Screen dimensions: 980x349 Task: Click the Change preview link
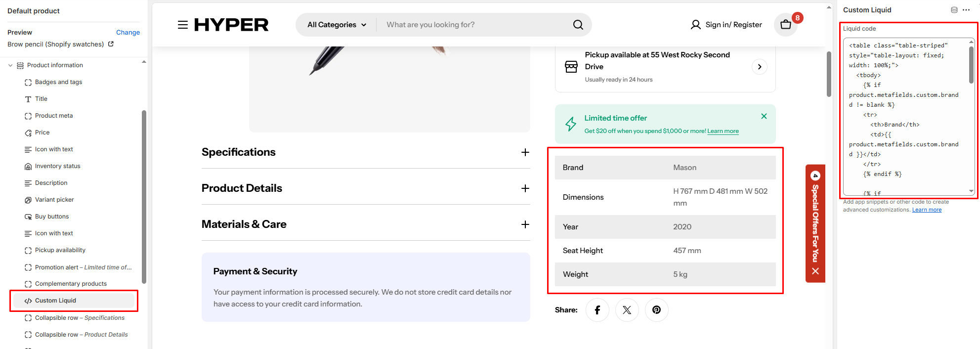128,32
